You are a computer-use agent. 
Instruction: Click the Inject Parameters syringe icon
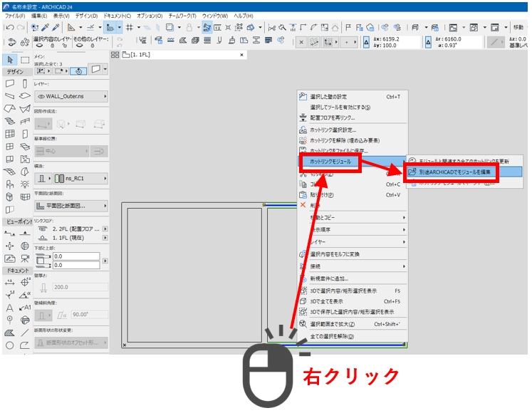point(56,28)
